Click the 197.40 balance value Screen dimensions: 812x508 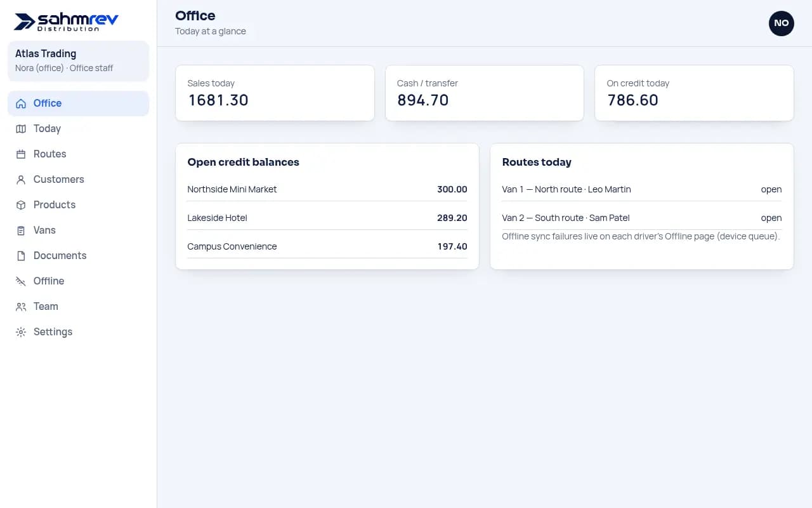coord(452,246)
